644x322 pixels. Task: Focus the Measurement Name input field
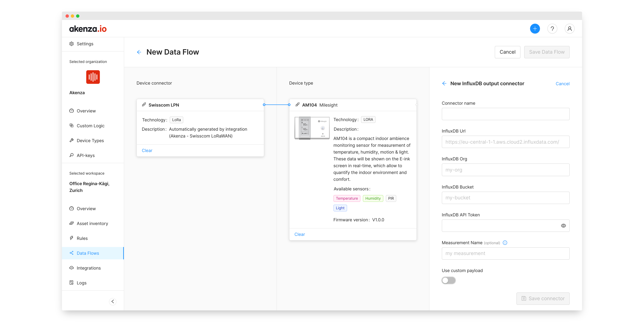[x=505, y=253]
